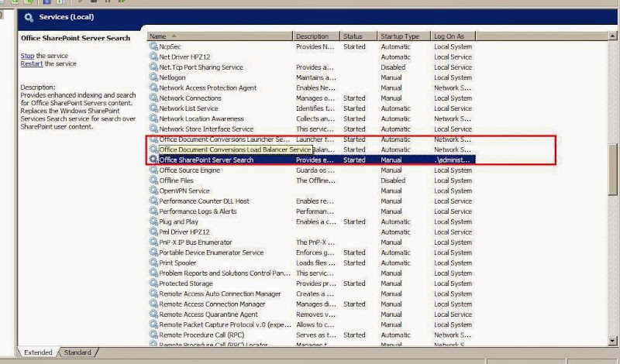
Task: Click gear icon of Network Connections service
Action: point(153,98)
